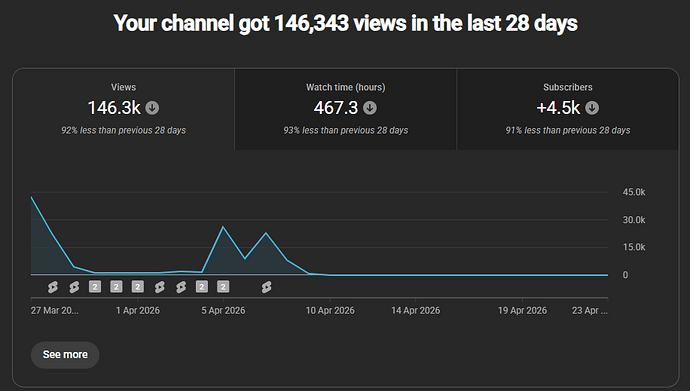Open the 2-videos marker above 1 Apr 2026

coord(138,287)
